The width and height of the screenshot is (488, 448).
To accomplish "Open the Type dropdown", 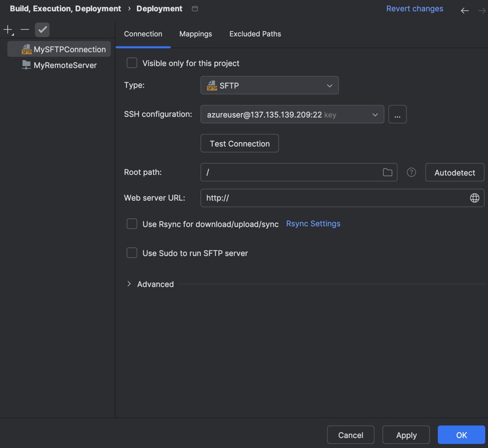I will click(269, 85).
